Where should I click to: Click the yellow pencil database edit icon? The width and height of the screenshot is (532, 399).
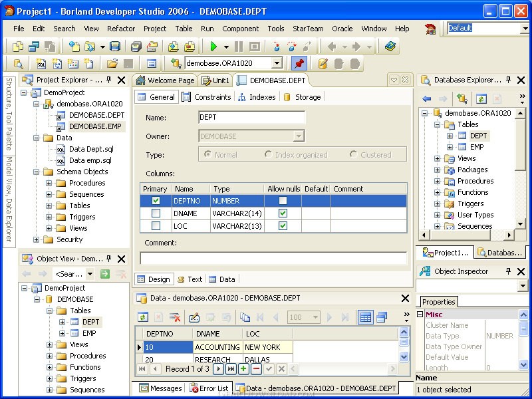tap(323, 63)
